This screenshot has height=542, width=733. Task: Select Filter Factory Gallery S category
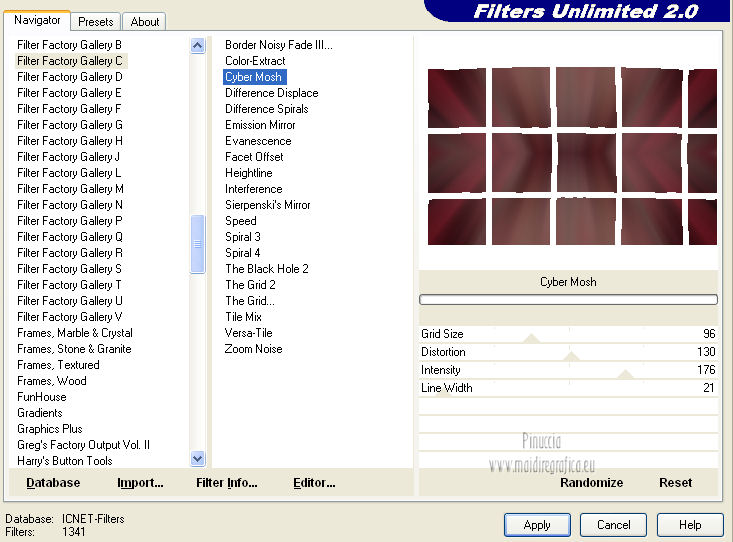[x=69, y=269]
